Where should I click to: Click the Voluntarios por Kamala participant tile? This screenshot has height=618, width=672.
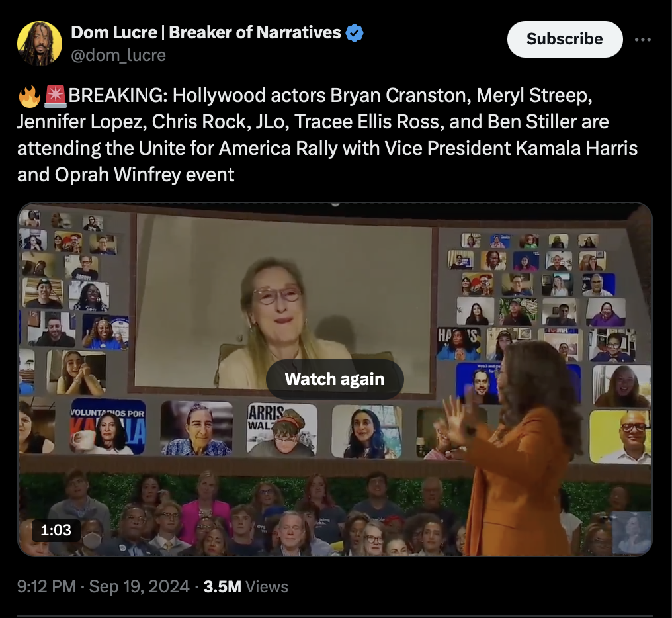tap(108, 426)
